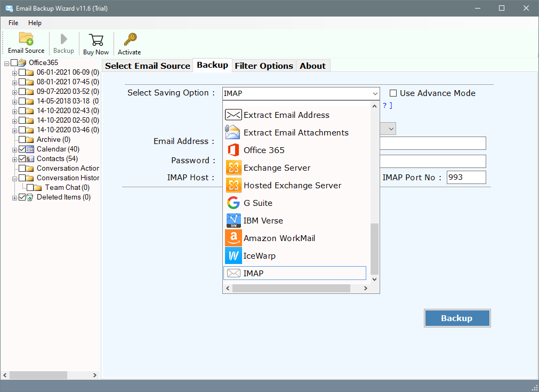
Task: Click the Calendar folder icon in tree
Action: (30, 149)
